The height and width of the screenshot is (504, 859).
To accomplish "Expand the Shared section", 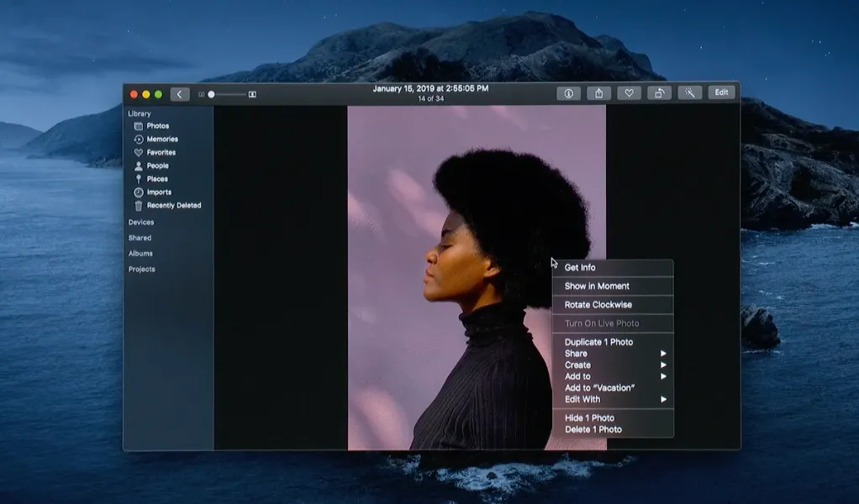I will (x=140, y=238).
